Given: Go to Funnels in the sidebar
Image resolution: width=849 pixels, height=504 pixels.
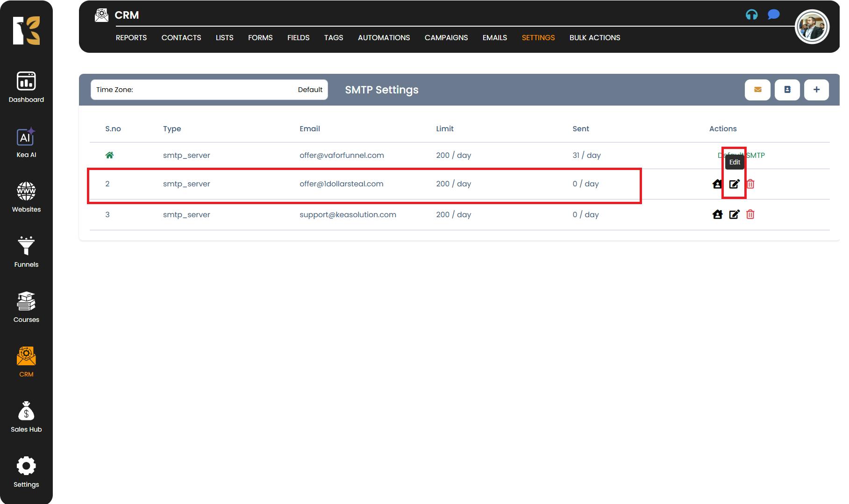Looking at the screenshot, I should coord(26,252).
